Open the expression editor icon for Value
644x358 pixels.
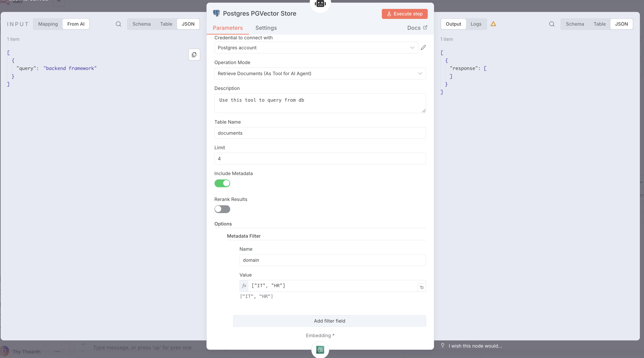[x=422, y=287]
